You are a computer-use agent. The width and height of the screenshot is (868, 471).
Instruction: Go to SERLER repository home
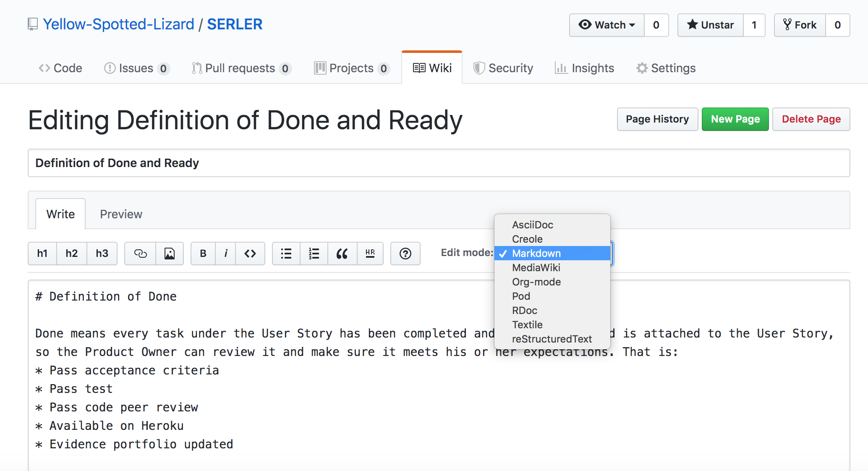click(x=235, y=24)
